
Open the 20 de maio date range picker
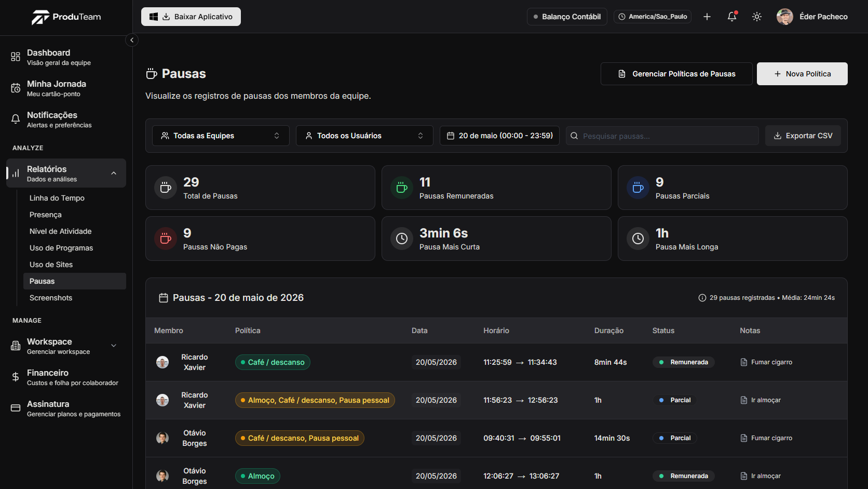(499, 136)
